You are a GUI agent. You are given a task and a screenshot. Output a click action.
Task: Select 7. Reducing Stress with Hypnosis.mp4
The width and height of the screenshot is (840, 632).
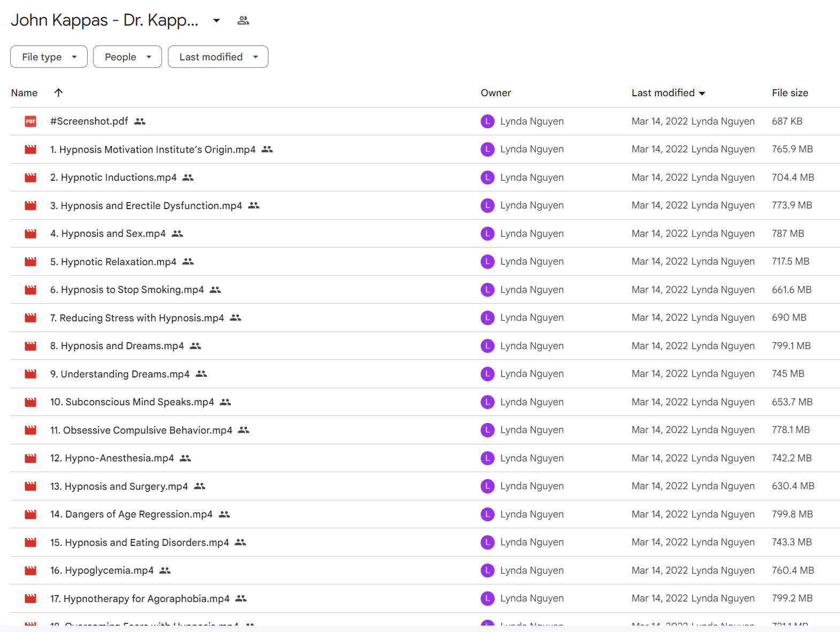coord(137,318)
